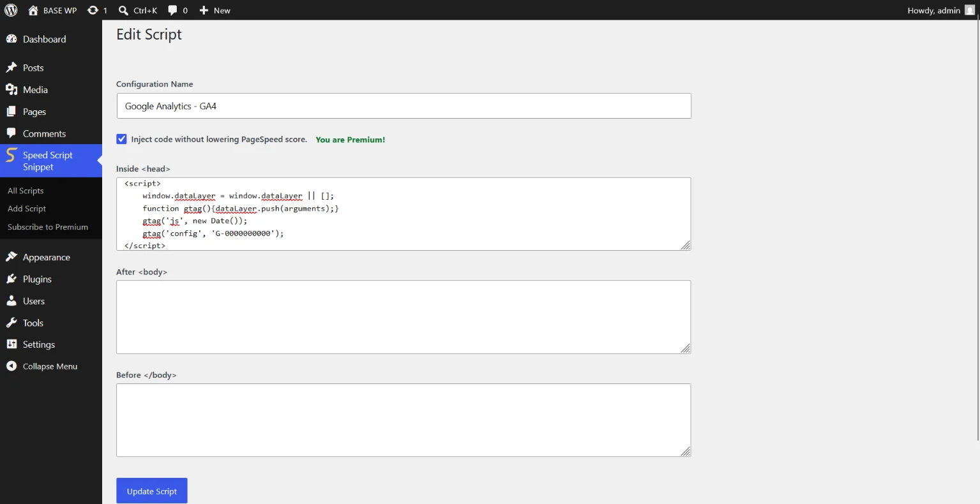
Task: Click the updates circular arrows icon
Action: point(93,10)
